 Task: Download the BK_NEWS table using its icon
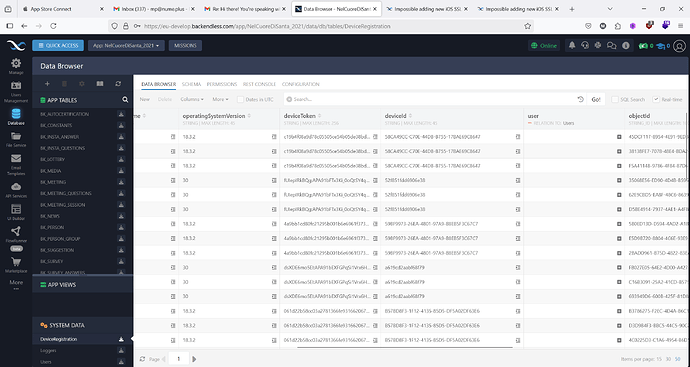pyautogui.click(x=121, y=216)
